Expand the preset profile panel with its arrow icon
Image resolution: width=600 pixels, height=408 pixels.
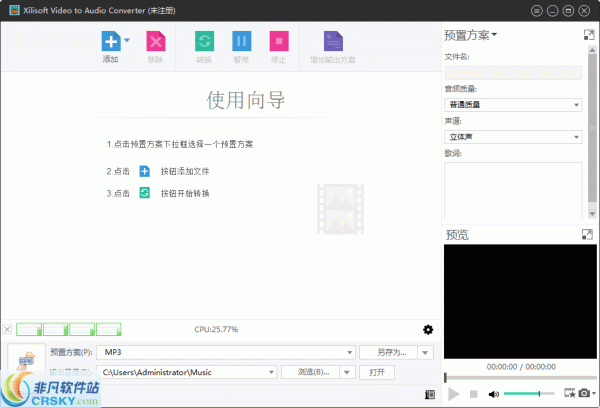coord(589,35)
